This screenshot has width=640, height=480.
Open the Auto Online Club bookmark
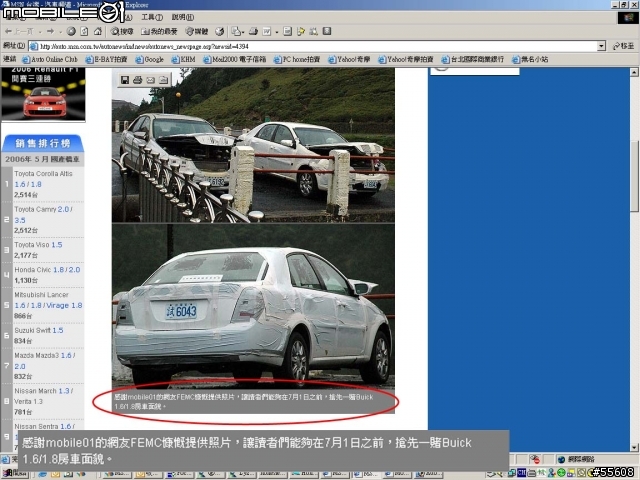(x=49, y=60)
